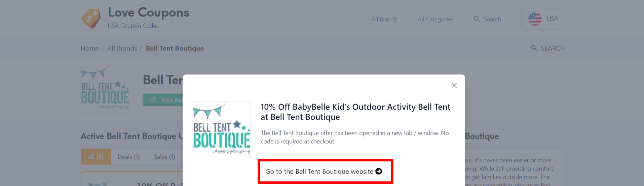Click the magnifier icon beside Search in navigation
This screenshot has width=644, height=186.
tap(477, 19)
